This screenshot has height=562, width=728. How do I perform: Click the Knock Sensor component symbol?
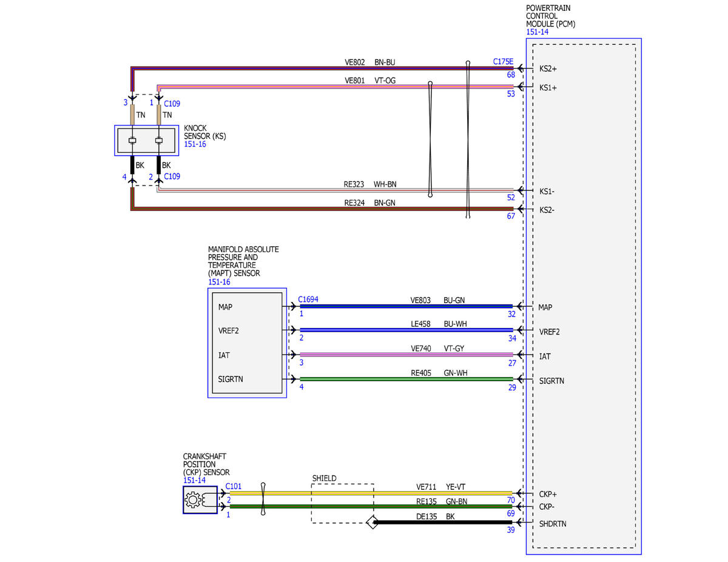(146, 141)
